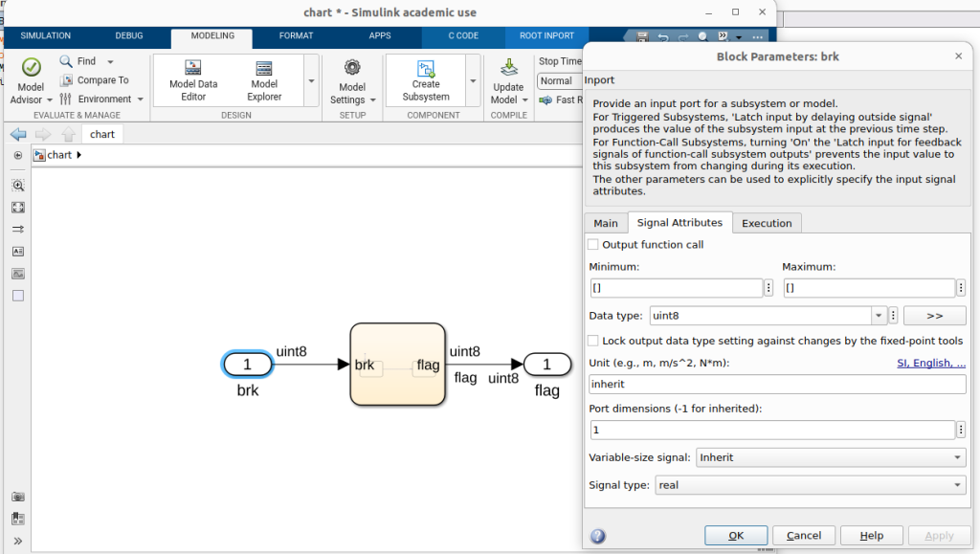Click the Cancel button
The image size is (980, 554).
[x=804, y=535]
